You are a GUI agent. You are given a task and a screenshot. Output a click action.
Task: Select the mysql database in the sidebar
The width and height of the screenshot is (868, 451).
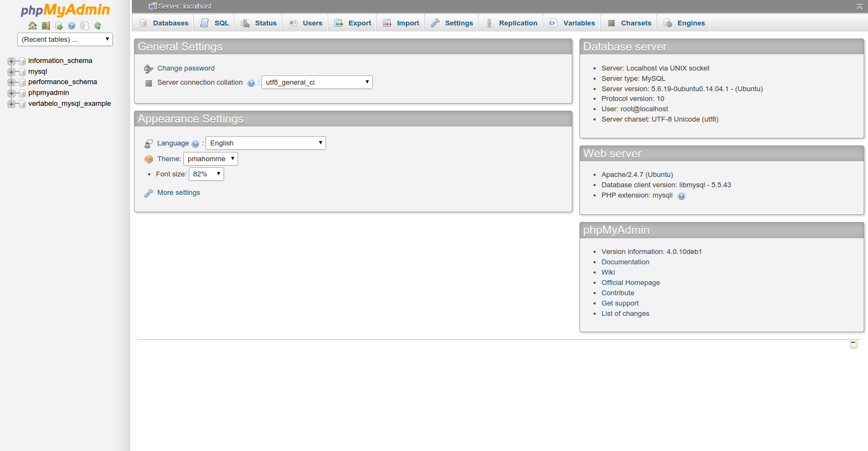point(37,72)
